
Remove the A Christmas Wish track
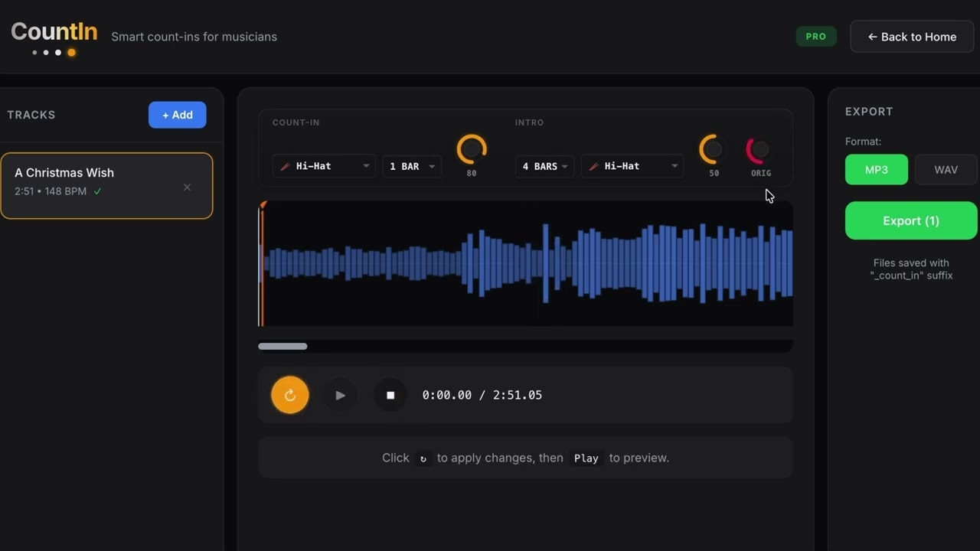tap(187, 187)
